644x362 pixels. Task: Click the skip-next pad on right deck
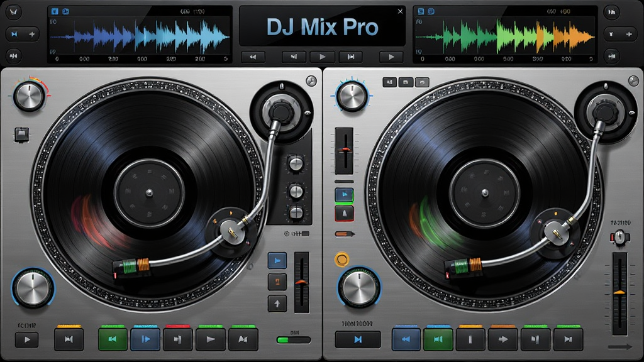(569, 339)
